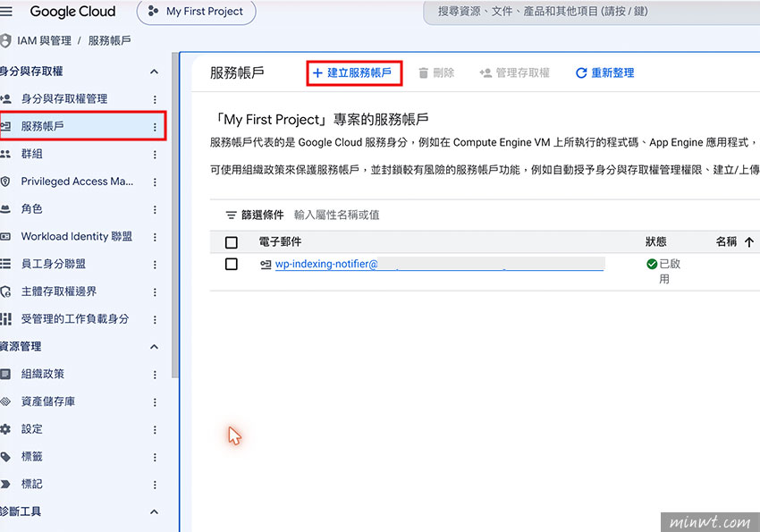Open more options for 群組

[x=155, y=155]
